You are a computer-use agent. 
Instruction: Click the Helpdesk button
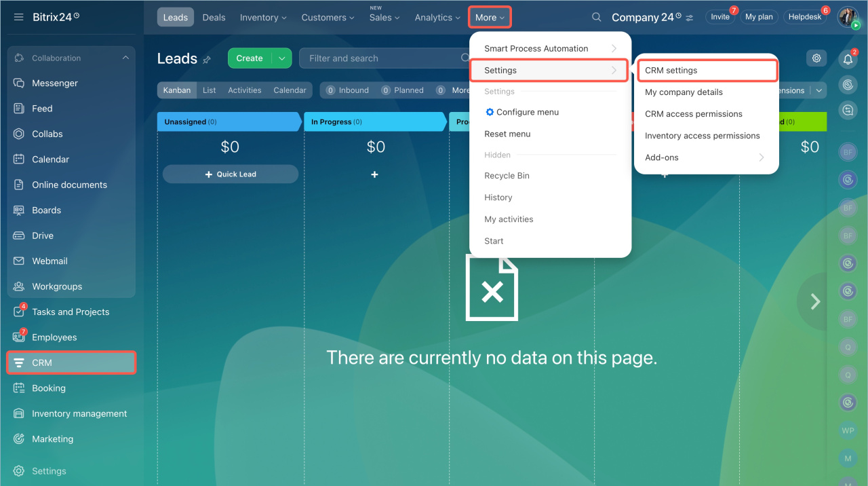click(x=805, y=17)
